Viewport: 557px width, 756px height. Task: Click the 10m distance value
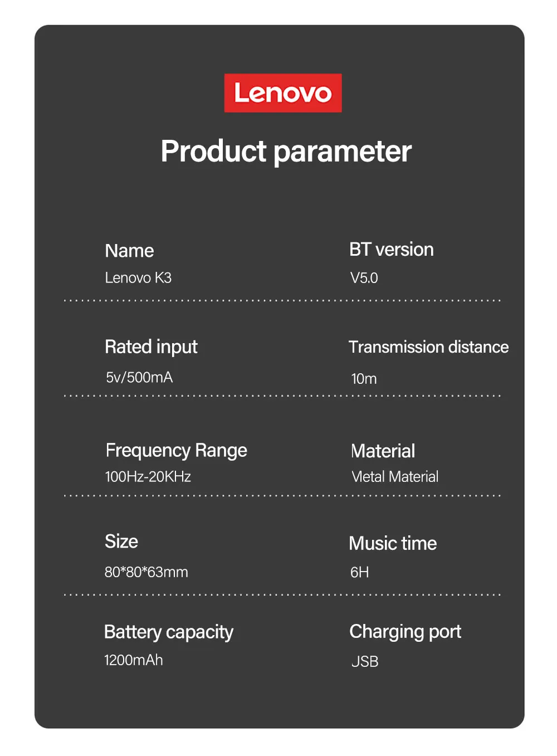pyautogui.click(x=364, y=379)
